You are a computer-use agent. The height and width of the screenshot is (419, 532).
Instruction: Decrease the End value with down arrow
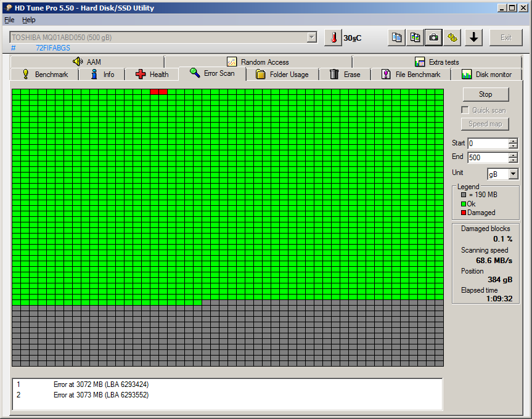coord(513,160)
